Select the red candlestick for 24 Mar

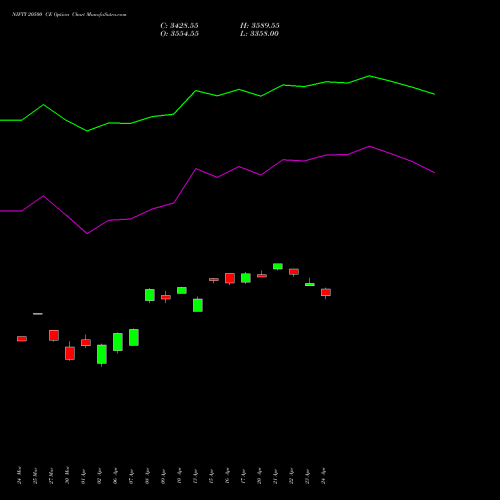22,339
